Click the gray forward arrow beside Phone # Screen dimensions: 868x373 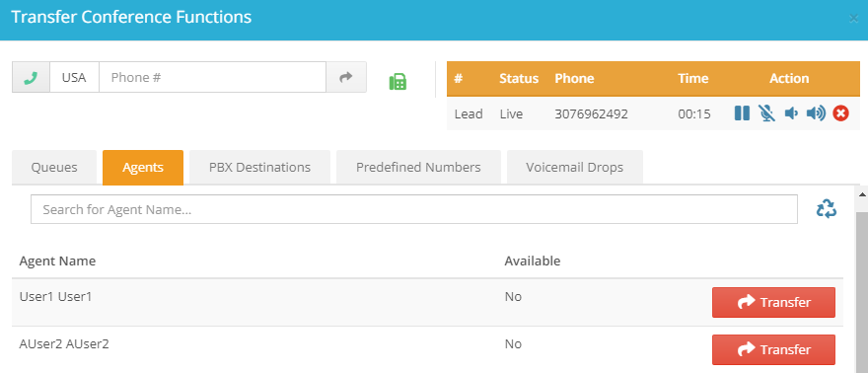tap(346, 78)
